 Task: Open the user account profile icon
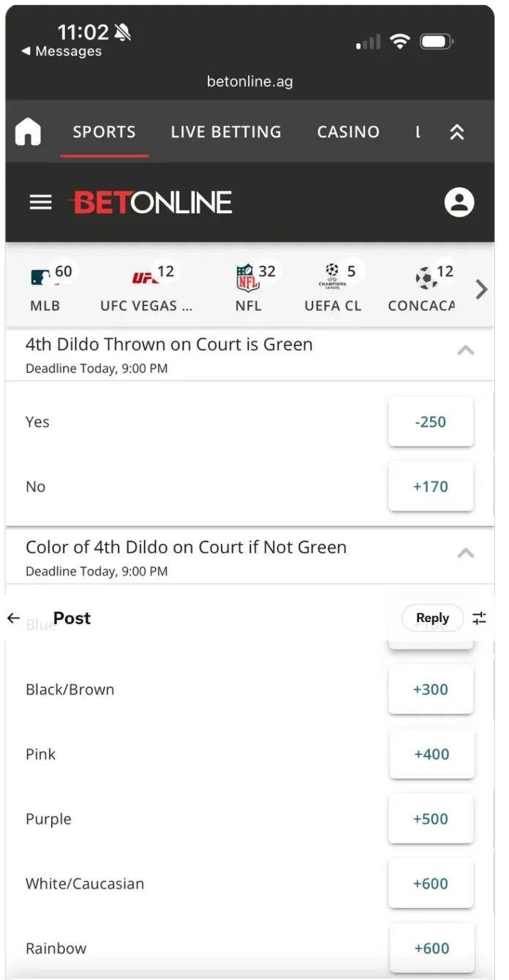pyautogui.click(x=459, y=203)
